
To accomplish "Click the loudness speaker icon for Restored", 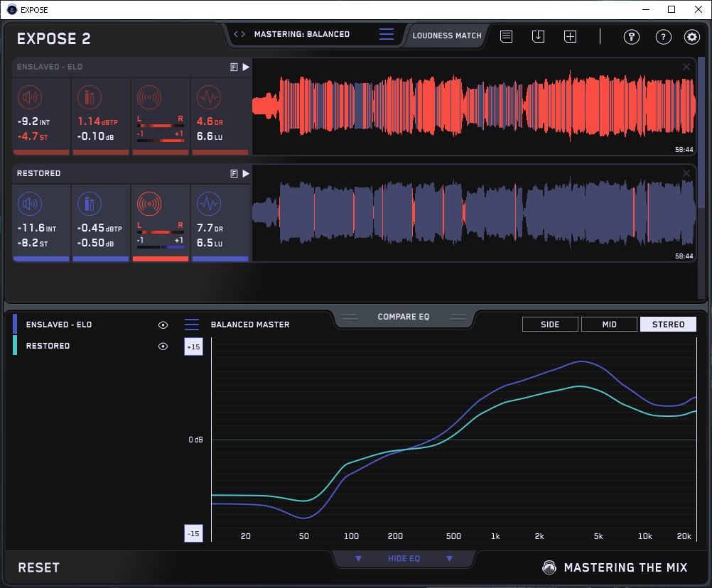I will [30, 204].
